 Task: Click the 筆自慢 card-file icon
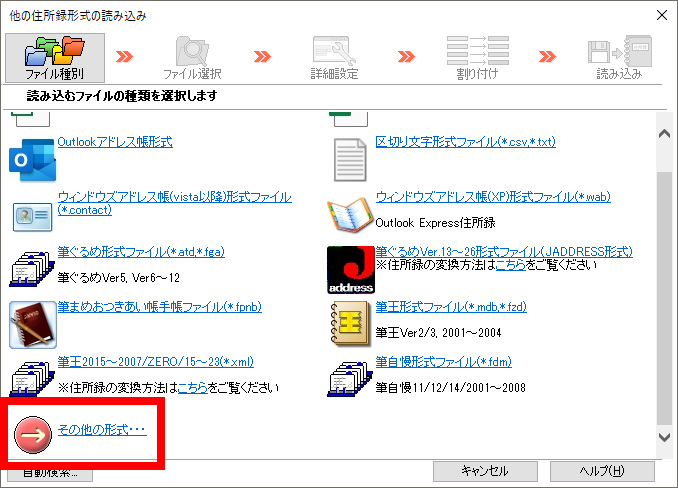pyautogui.click(x=350, y=380)
